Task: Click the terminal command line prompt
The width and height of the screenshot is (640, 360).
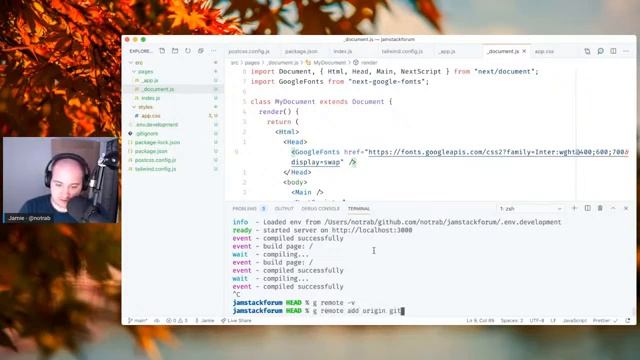Action: [318, 311]
